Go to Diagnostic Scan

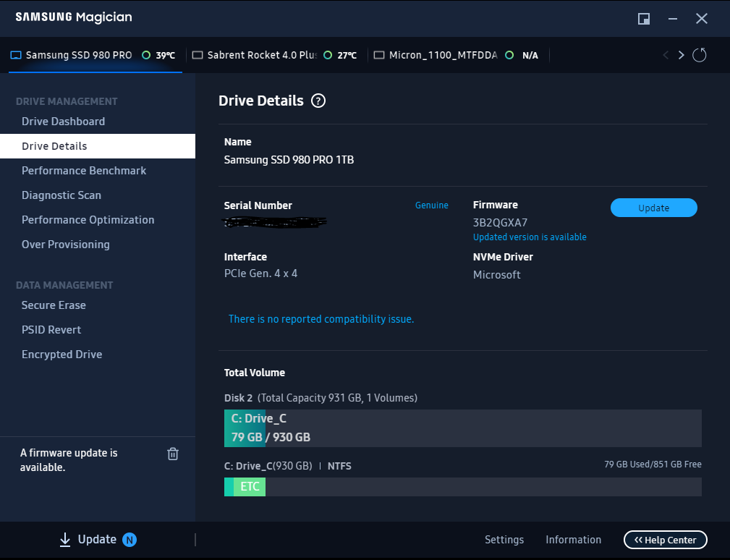pos(61,195)
